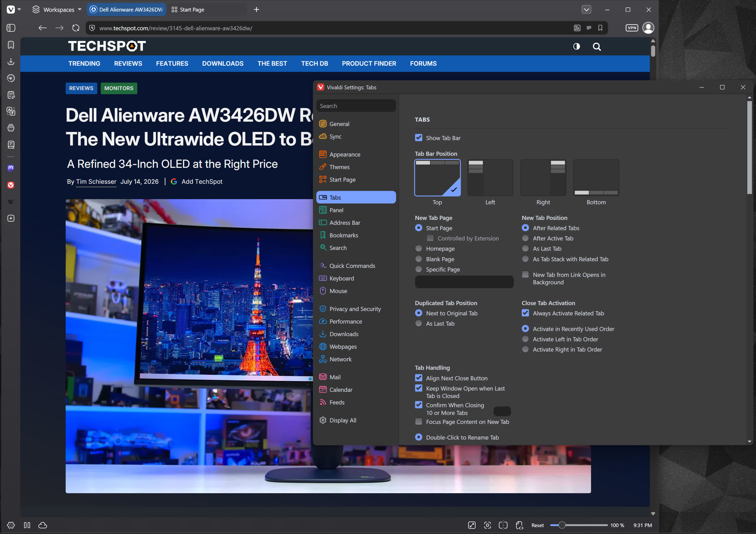The width and height of the screenshot is (756, 534).
Task: Add a new web panel
Action: point(11,218)
